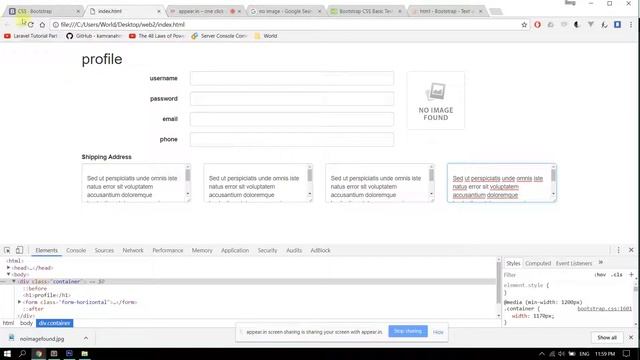Viewport: 640px width, 360px height.
Task: Expand the form-horizontal node
Action: coord(19,302)
